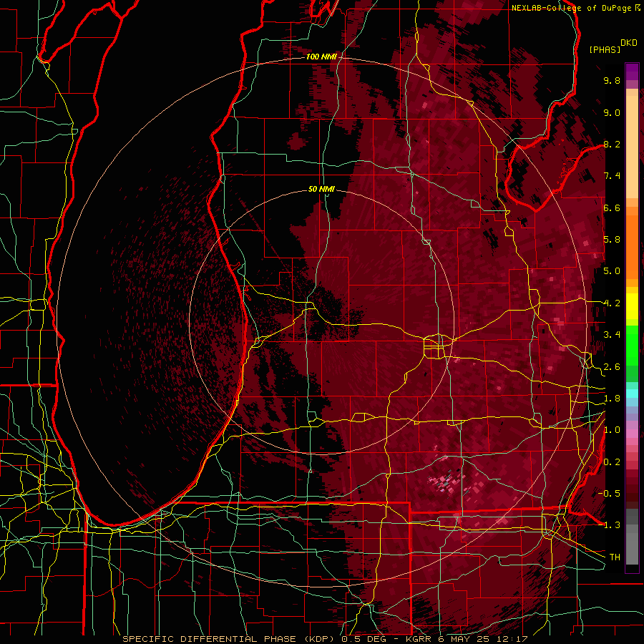Viewport: 644px width, 644px height.
Task: Pick the cyan segment of color bar
Action: tap(632, 394)
